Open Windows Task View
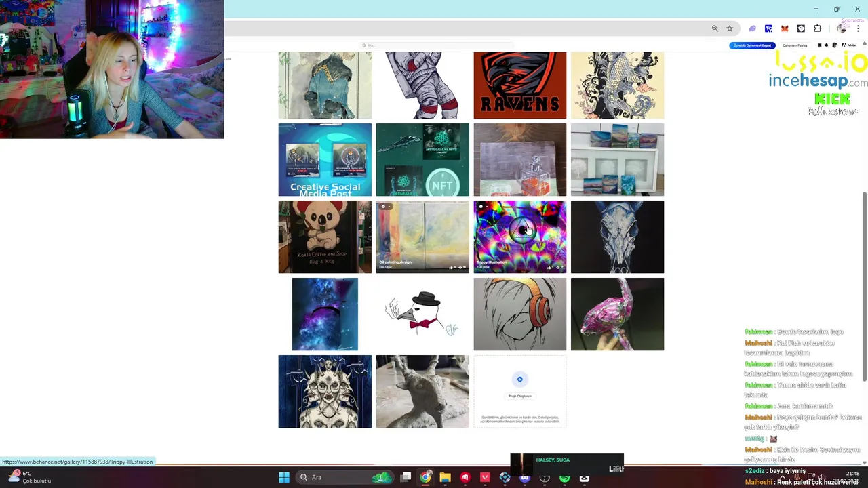Image resolution: width=868 pixels, height=488 pixels. click(406, 477)
